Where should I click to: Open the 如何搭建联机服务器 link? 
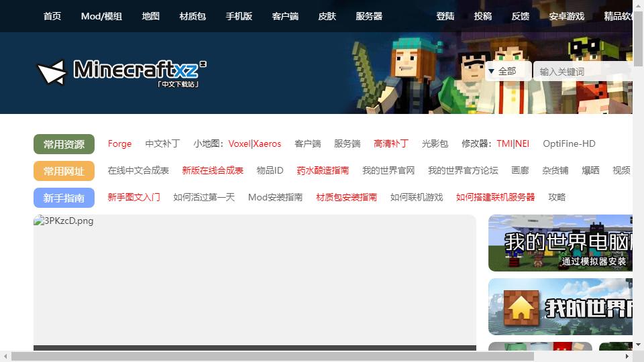click(495, 197)
